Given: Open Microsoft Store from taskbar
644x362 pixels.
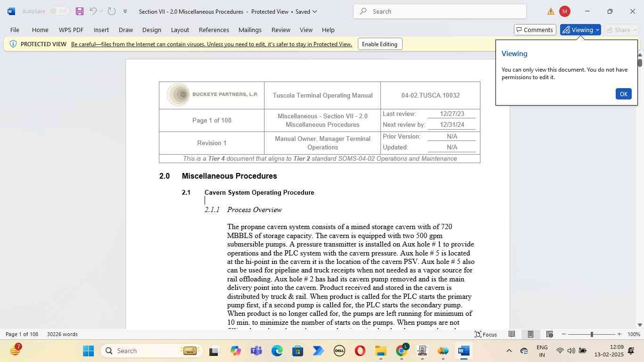Looking at the screenshot, I should click(297, 351).
